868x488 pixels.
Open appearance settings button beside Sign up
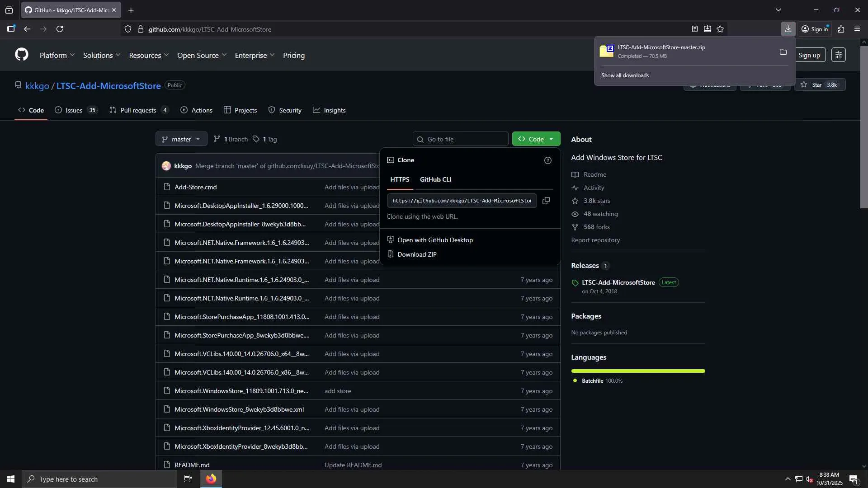[x=838, y=55]
